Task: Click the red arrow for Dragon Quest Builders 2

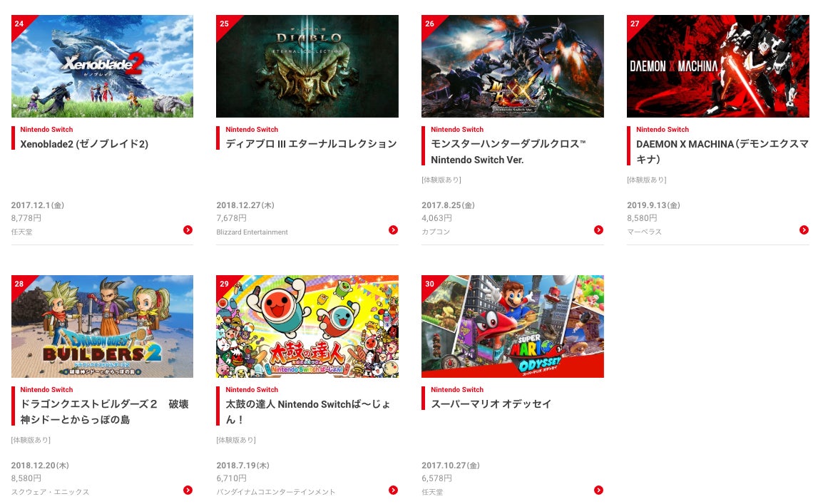Action: click(188, 490)
